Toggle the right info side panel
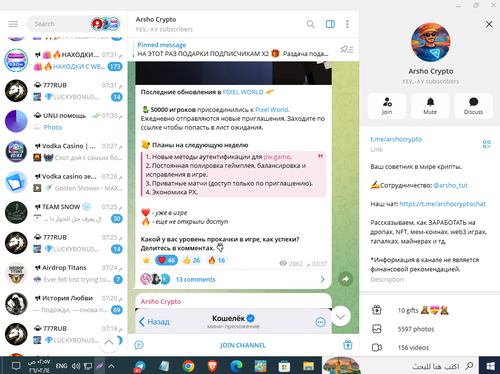 tap(330, 24)
